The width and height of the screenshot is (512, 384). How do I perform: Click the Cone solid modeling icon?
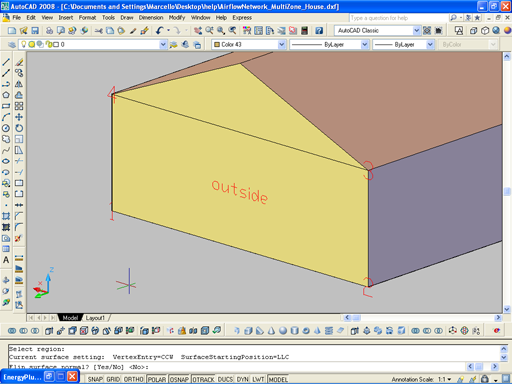pos(272,331)
